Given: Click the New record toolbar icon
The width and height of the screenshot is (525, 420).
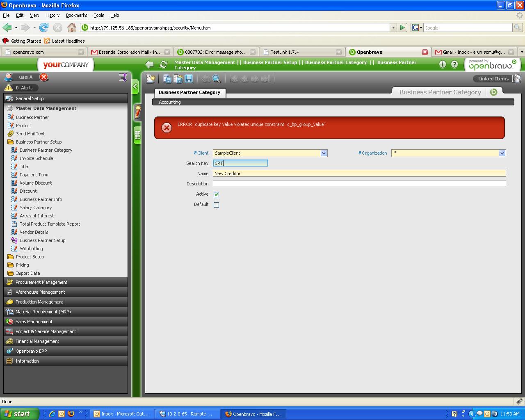Looking at the screenshot, I should pyautogui.click(x=151, y=79).
